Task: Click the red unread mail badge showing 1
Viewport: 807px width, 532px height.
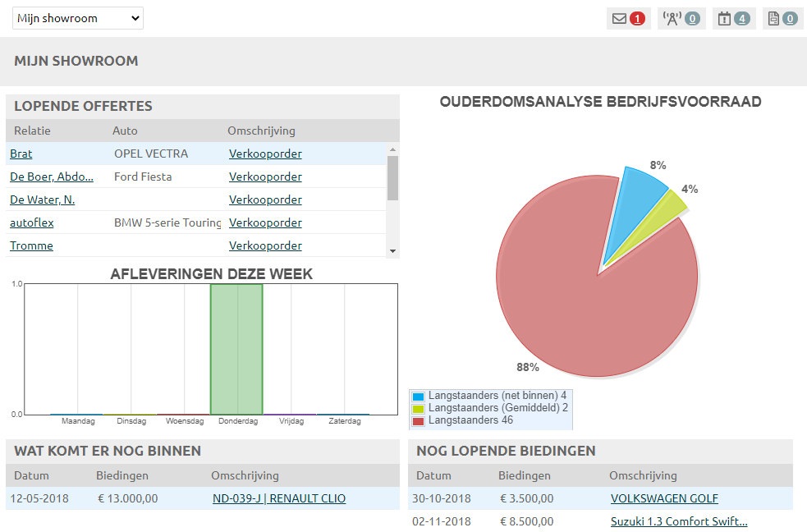Action: point(638,19)
